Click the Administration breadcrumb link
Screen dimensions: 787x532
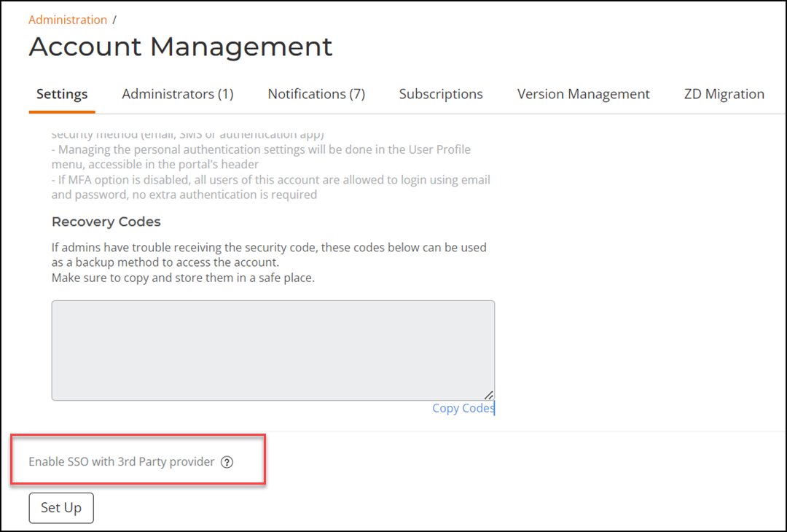pyautogui.click(x=68, y=20)
